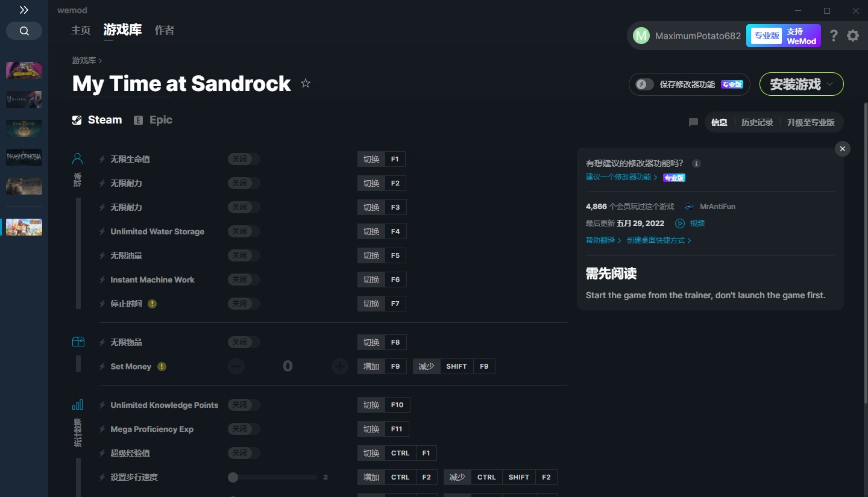The image size is (868, 497).
Task: Toggle the F2 无限耐力 switch
Action: point(244,183)
